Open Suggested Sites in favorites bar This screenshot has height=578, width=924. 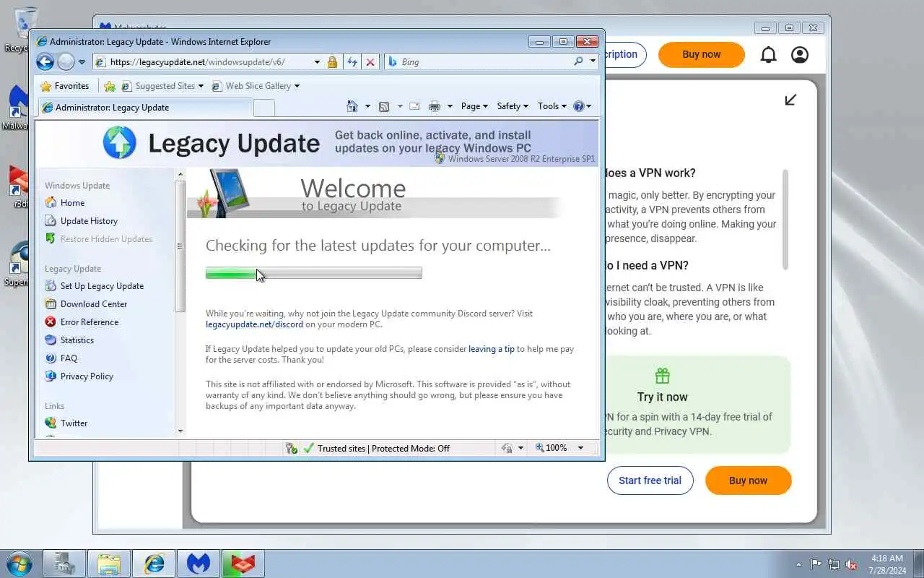[162, 86]
